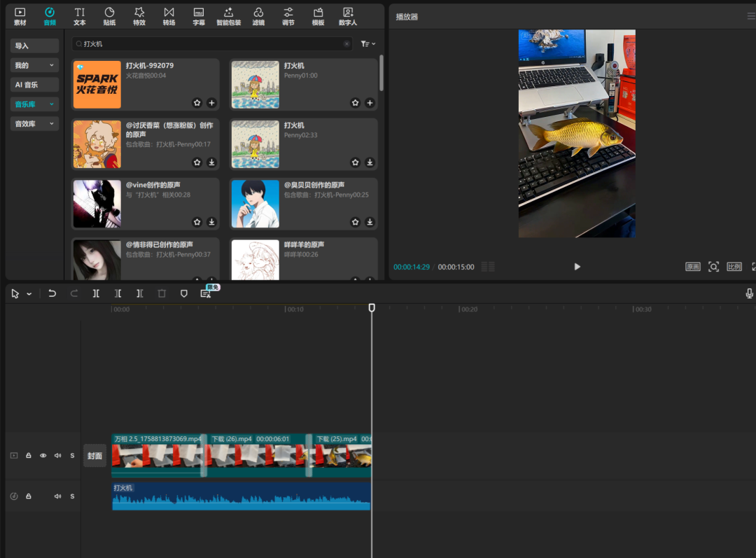756x558 pixels.
Task: Play the preview in the player
Action: 577,267
